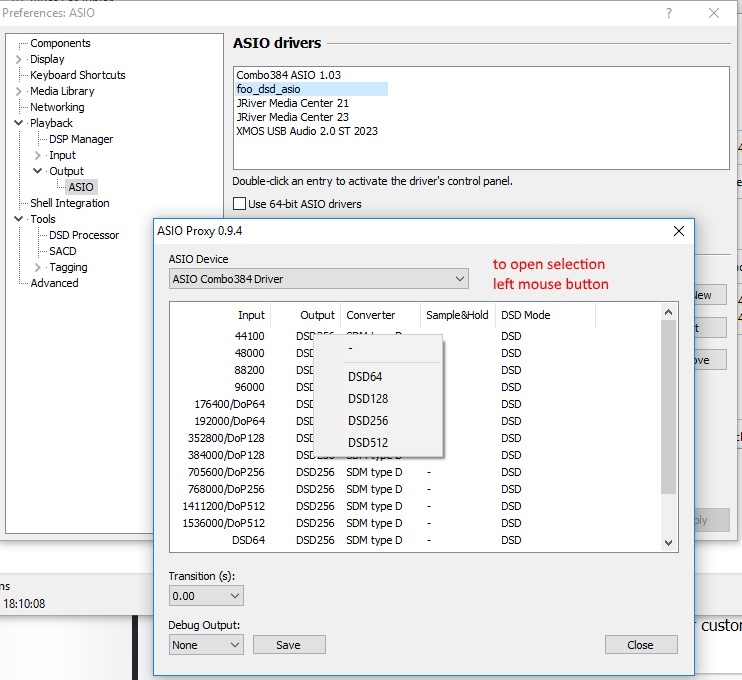Image resolution: width=742 pixels, height=680 pixels.
Task: Select Shell Integration in preferences tree
Action: coord(69,203)
